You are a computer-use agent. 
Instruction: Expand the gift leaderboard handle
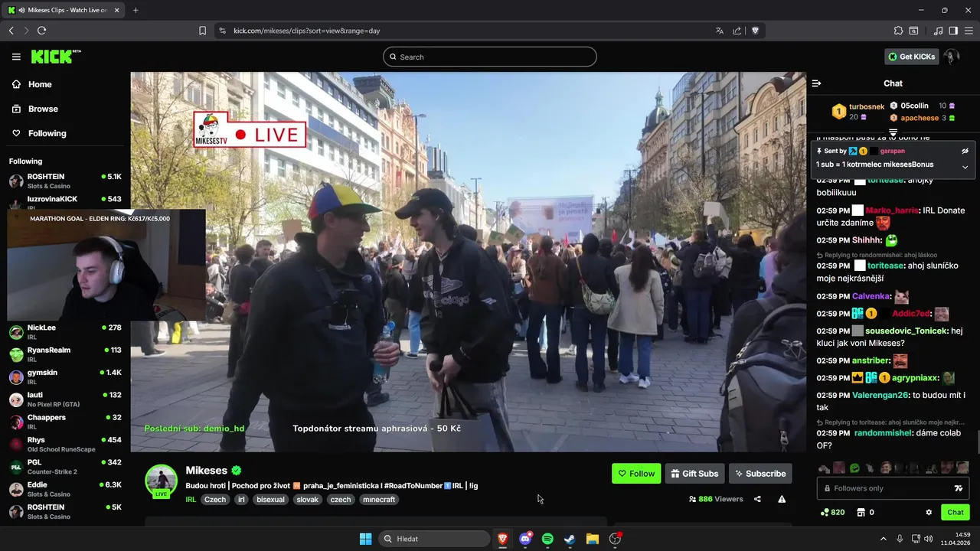pos(893,133)
